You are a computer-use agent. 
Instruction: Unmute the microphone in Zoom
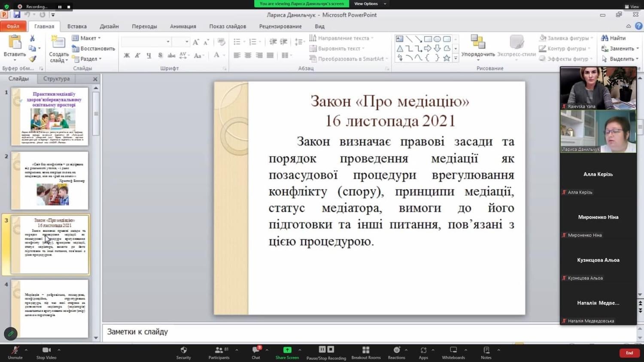(15, 350)
